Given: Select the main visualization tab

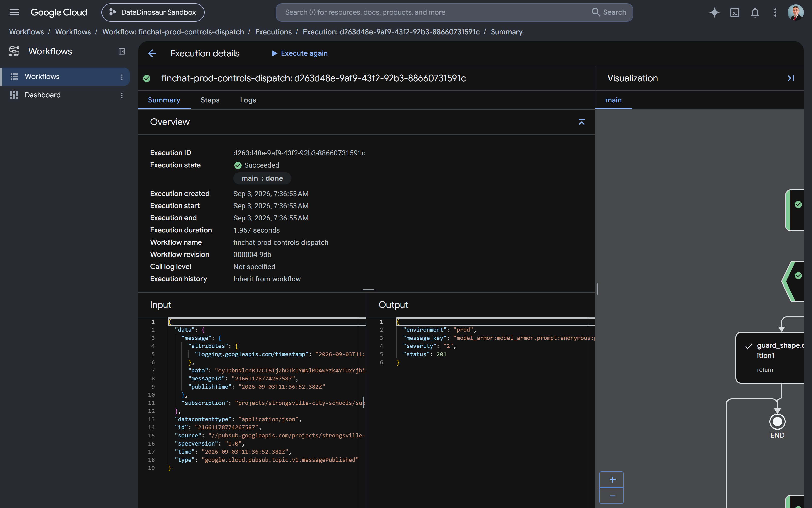Looking at the screenshot, I should click(613, 100).
